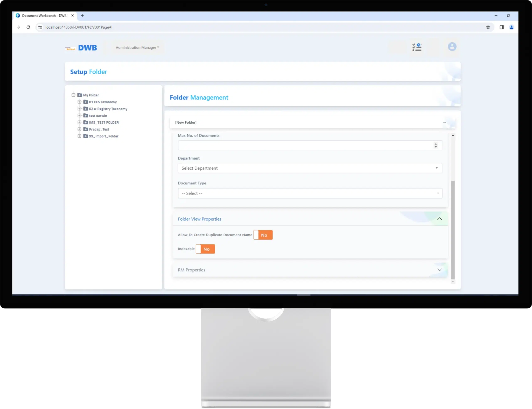Collapse the My Folder tree node
This screenshot has height=409, width=532.
(x=74, y=95)
